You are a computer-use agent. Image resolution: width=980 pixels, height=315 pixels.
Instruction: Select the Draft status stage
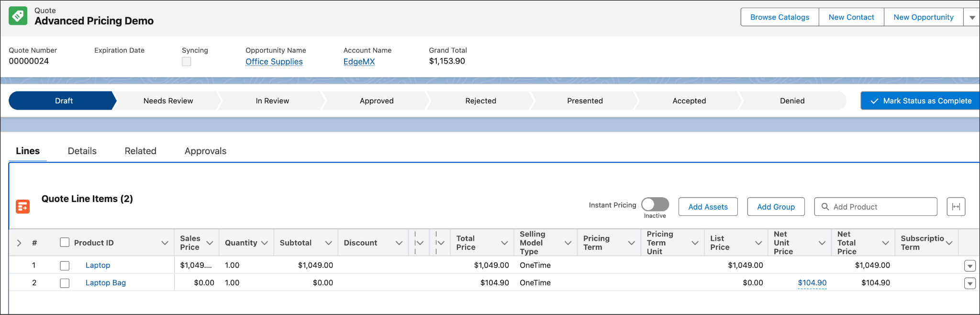[62, 101]
